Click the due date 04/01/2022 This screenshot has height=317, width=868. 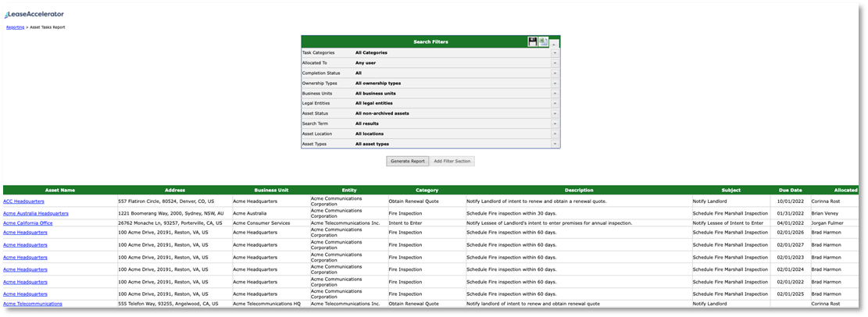click(x=789, y=223)
